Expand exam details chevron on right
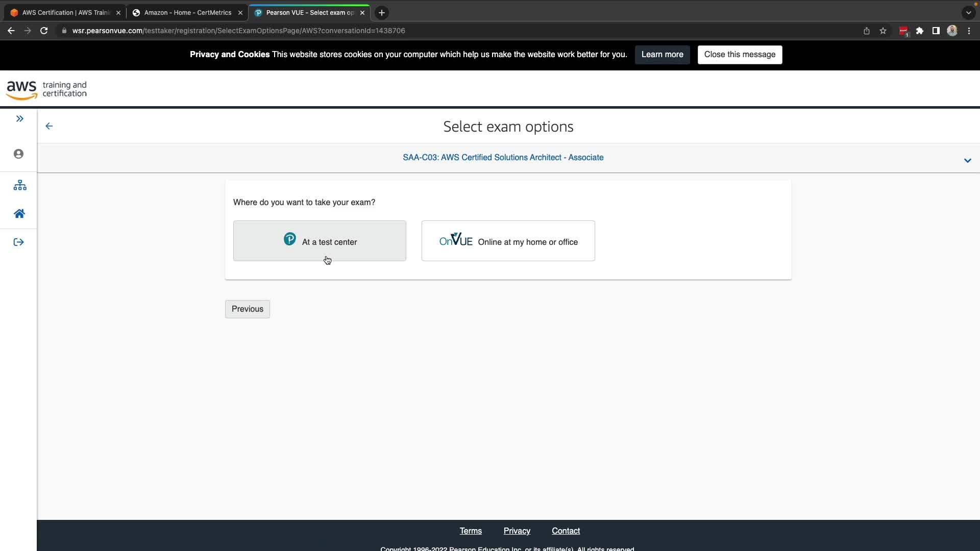The height and width of the screenshot is (551, 980). click(x=967, y=161)
